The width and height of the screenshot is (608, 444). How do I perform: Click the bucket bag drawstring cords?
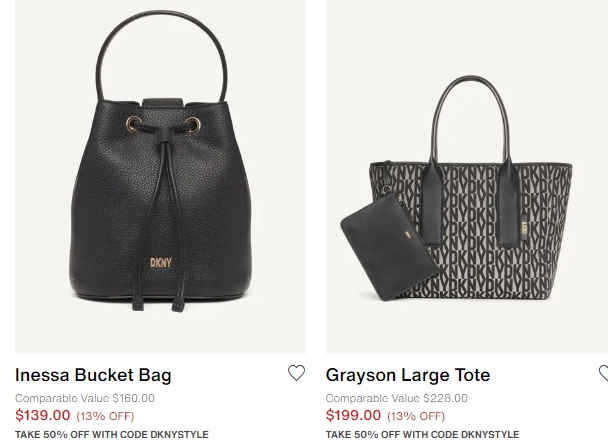tap(162, 217)
